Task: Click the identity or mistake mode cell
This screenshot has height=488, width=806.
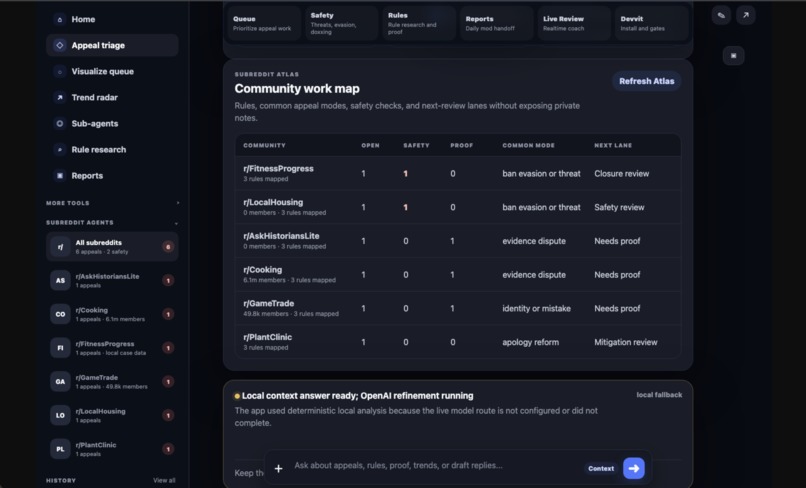Action: pyautogui.click(x=536, y=309)
